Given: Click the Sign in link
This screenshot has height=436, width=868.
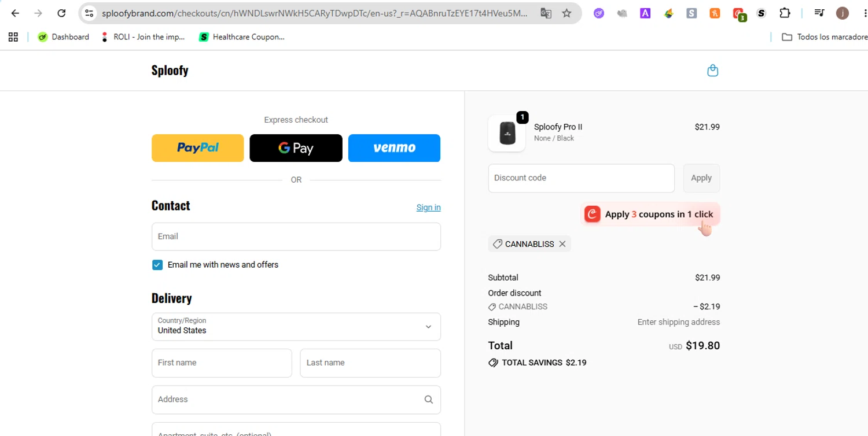Looking at the screenshot, I should point(428,208).
